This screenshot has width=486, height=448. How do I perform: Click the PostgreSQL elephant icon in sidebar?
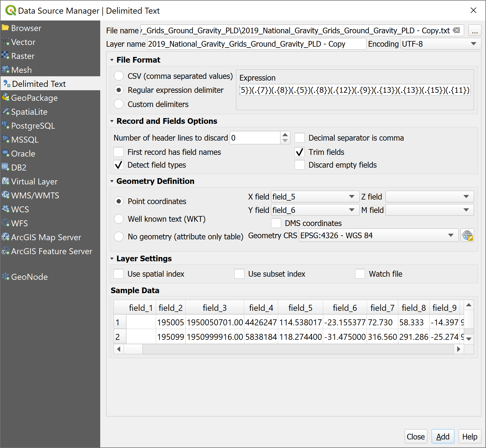(5, 125)
